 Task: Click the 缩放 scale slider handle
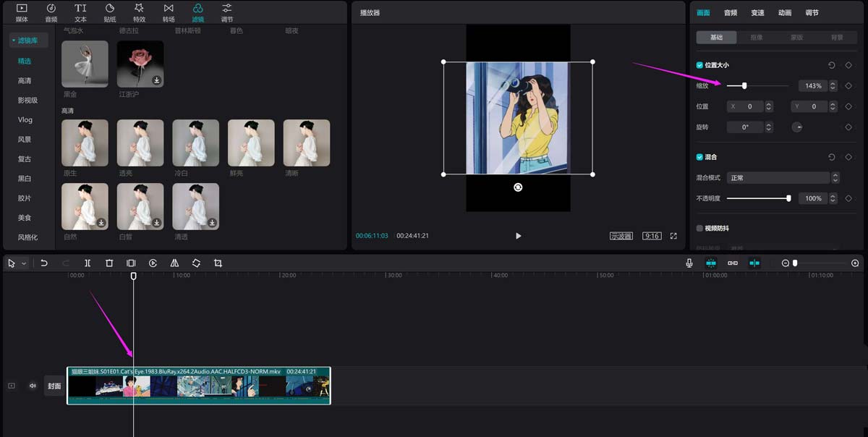[744, 86]
